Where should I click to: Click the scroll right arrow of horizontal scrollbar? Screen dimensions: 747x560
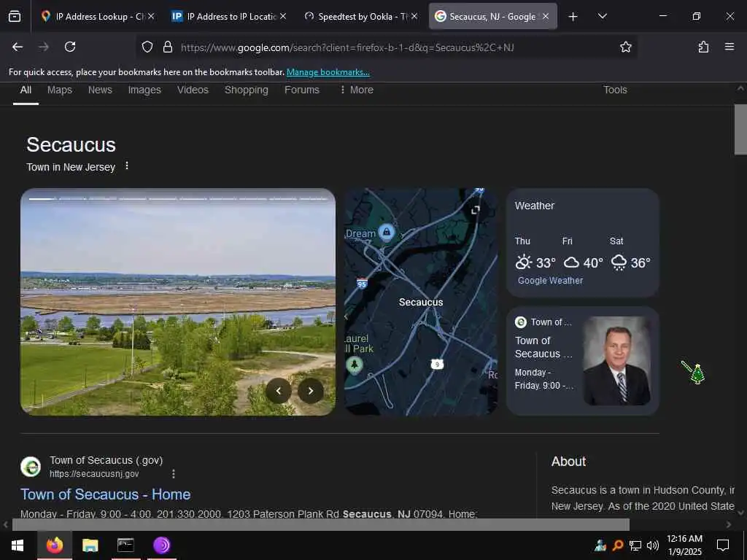pos(729,525)
